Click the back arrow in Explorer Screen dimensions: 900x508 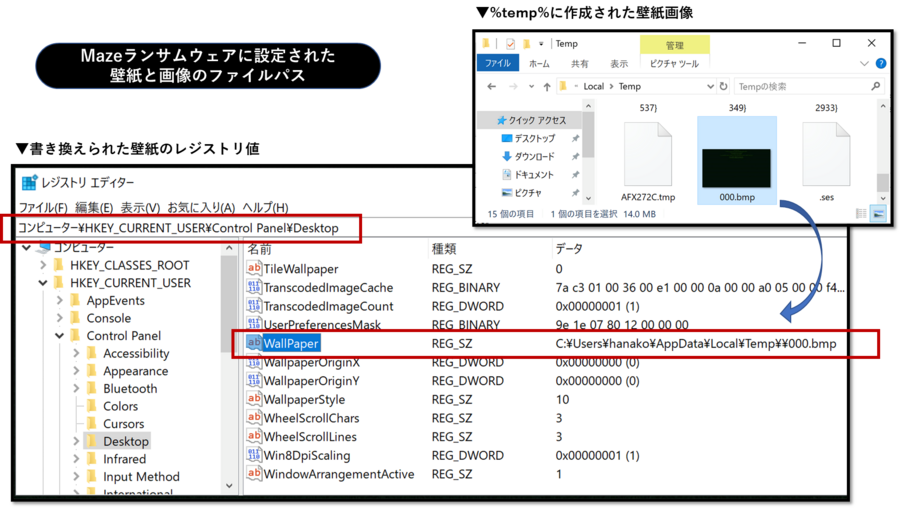(491, 86)
